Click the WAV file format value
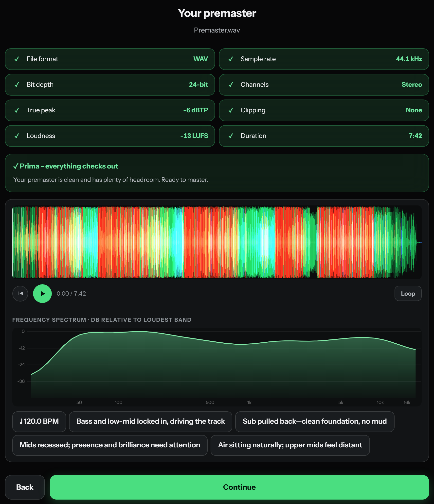This screenshot has height=504, width=434. [200, 59]
